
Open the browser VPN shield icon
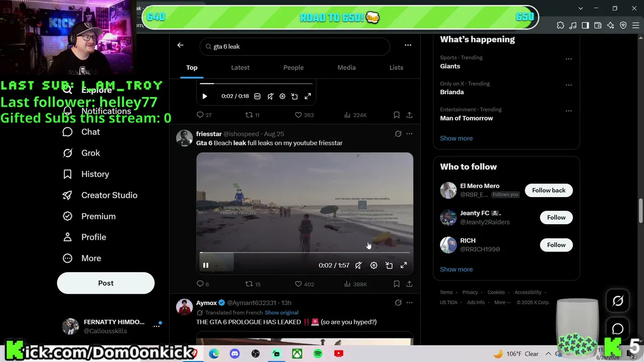point(623,26)
